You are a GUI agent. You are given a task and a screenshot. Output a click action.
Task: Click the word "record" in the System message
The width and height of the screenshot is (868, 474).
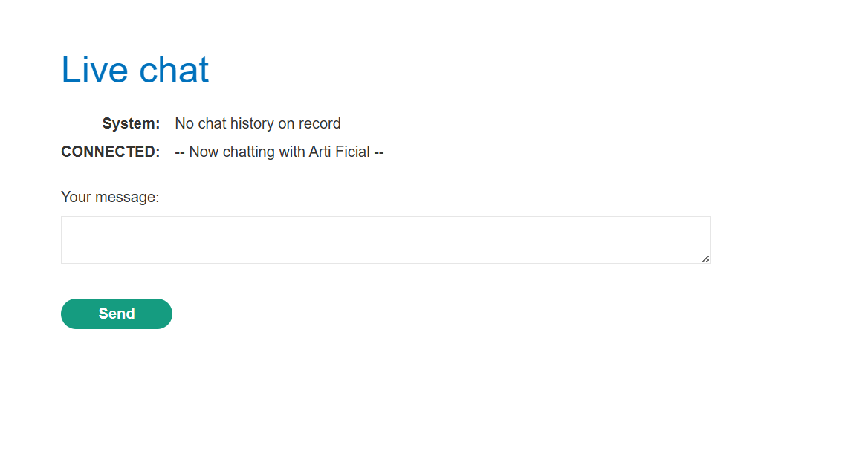[x=320, y=123]
